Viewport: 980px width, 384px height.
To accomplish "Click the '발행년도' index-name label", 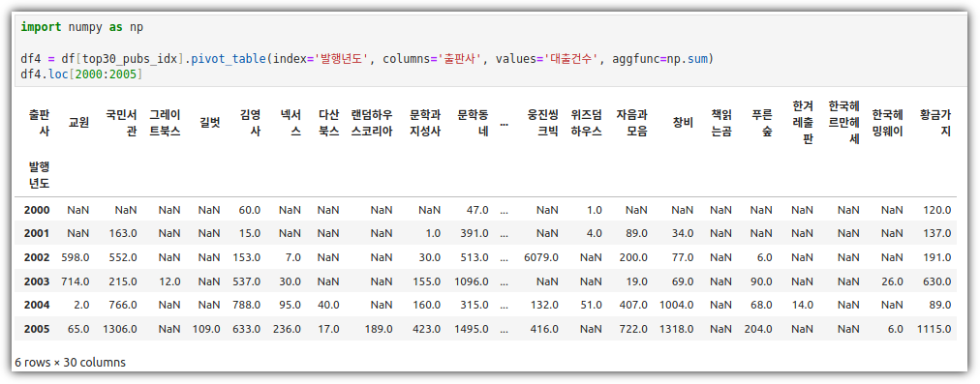I will [39, 175].
